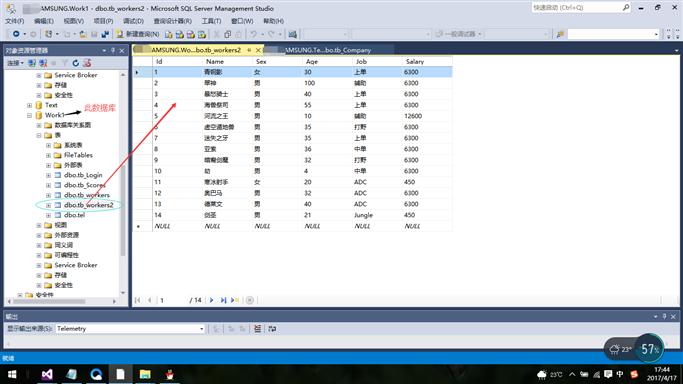Open the Visual Studio taskbar icon
This screenshot has width=683, height=384.
(x=47, y=374)
